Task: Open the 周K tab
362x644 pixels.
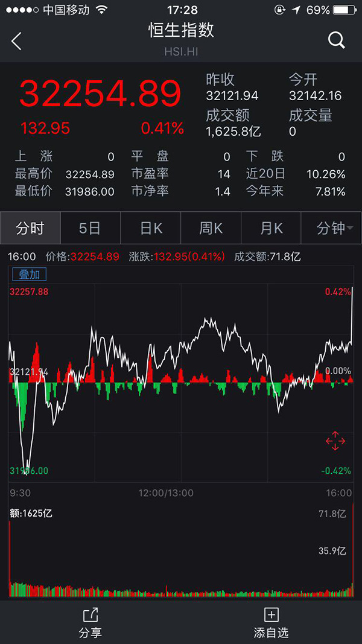Action: [x=211, y=228]
